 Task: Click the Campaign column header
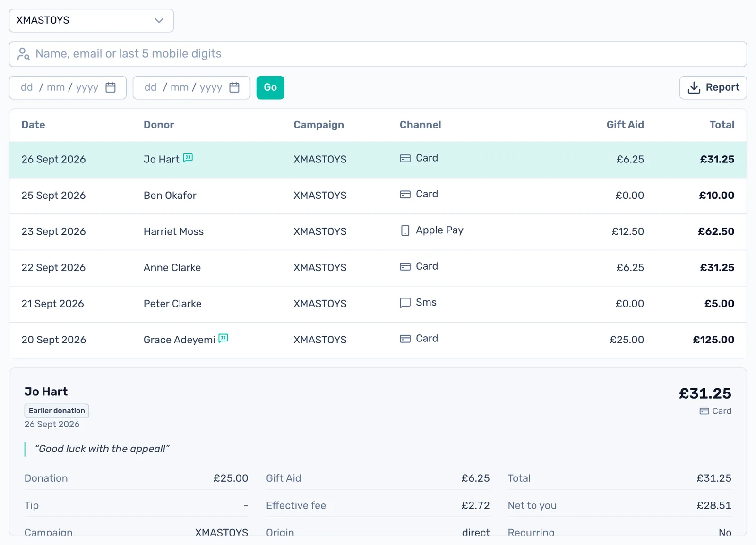point(318,125)
